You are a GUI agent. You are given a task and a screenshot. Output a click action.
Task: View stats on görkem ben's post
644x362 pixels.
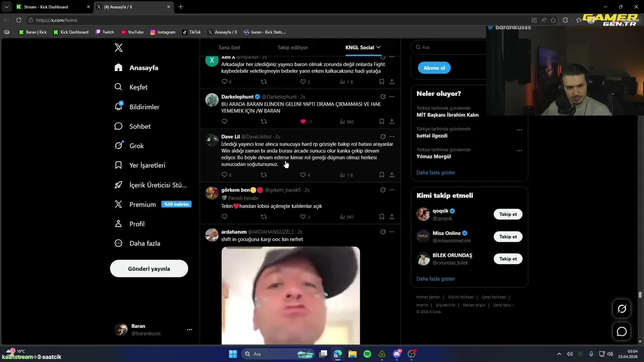347,217
